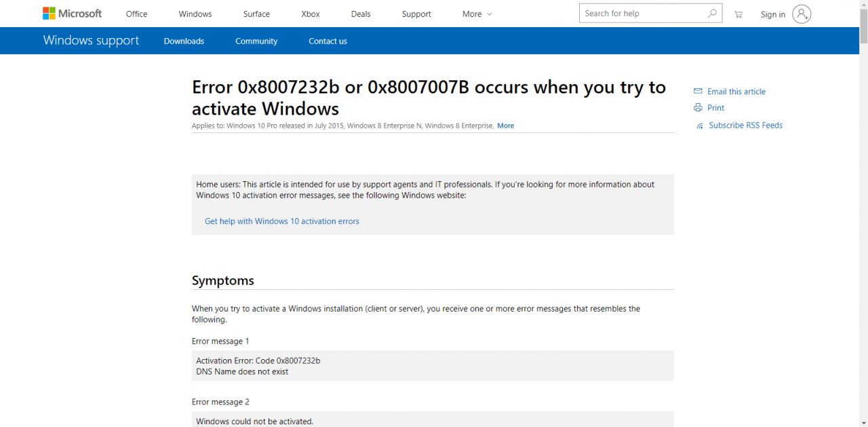The height and width of the screenshot is (427, 868).
Task: Open the shopping cart icon
Action: click(738, 14)
